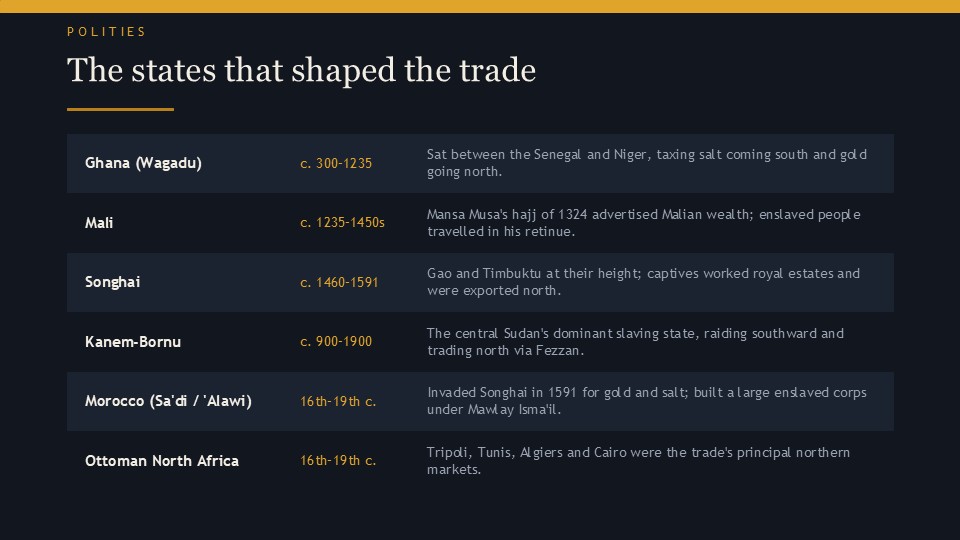
Task: Select the Mansa Musa hajj description text
Action: pyautogui.click(x=643, y=223)
